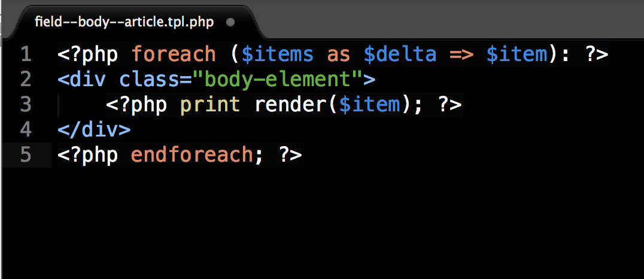Click the print keyword on line 3

tap(210, 104)
